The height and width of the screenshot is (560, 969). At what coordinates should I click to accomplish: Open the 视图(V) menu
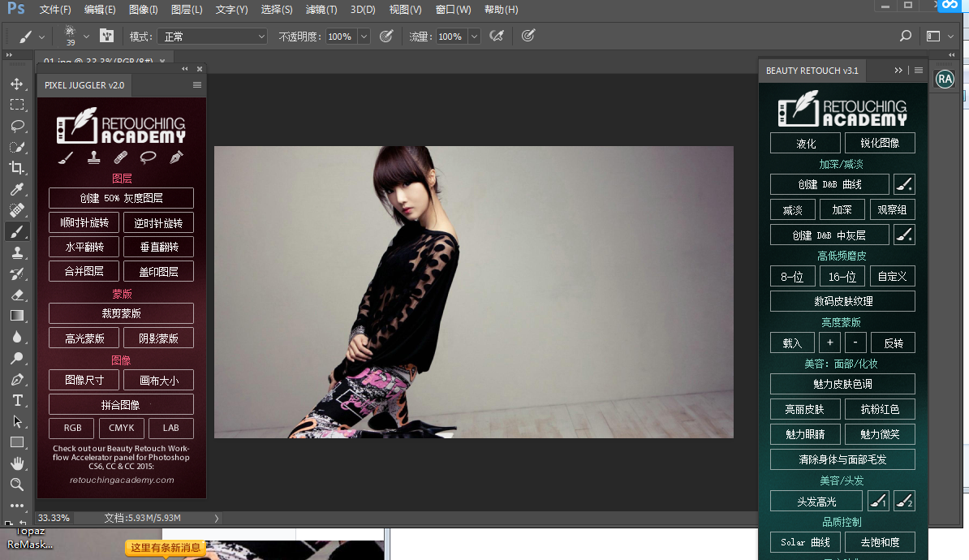point(406,9)
